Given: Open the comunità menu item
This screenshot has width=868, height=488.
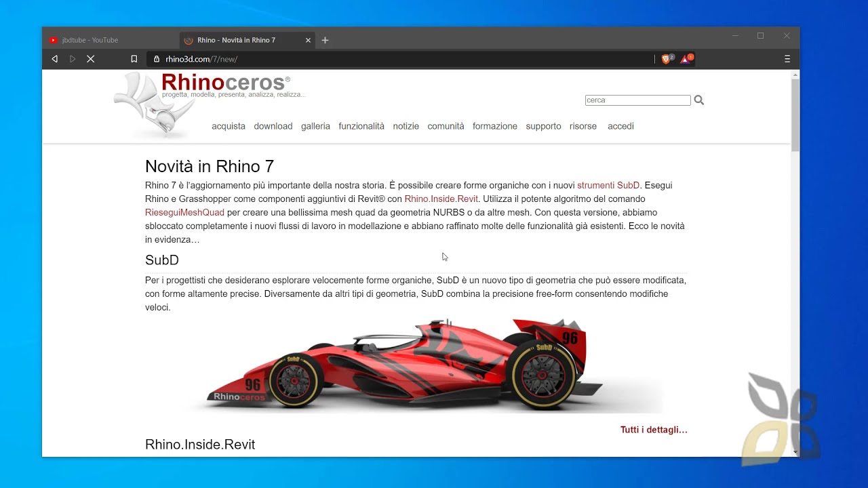Looking at the screenshot, I should 446,126.
